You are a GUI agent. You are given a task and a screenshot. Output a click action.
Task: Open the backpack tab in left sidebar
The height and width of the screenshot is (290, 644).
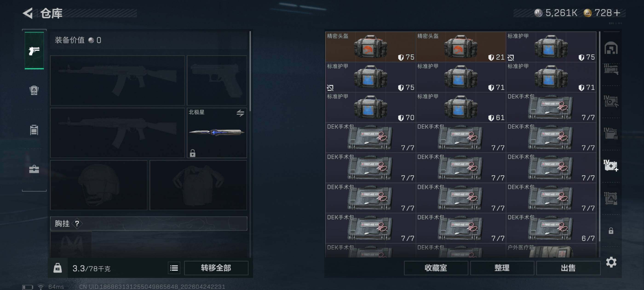pos(34,90)
